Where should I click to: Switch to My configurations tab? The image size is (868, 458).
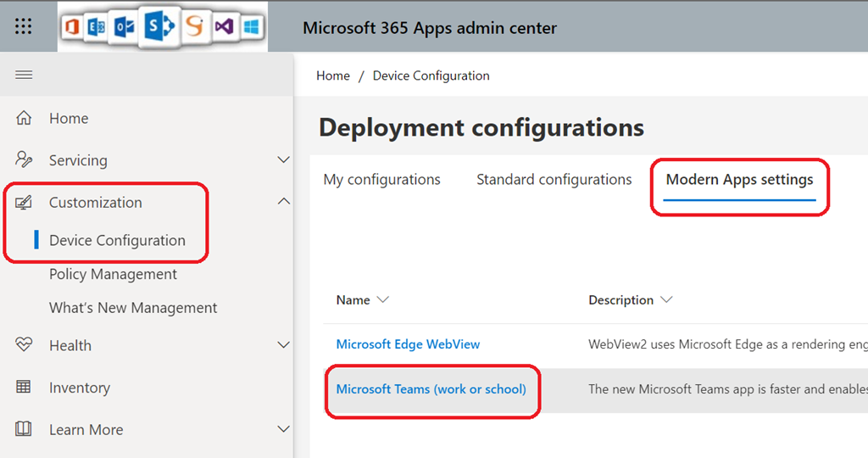click(x=381, y=180)
